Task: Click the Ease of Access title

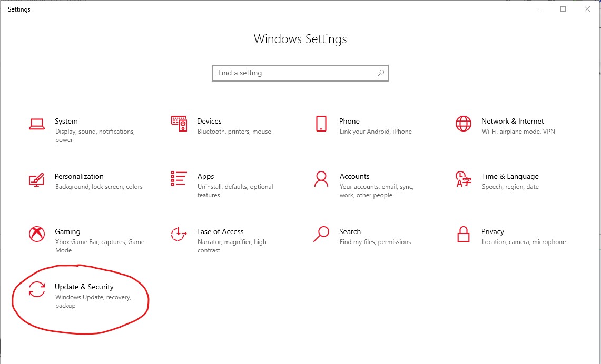Action: point(220,231)
